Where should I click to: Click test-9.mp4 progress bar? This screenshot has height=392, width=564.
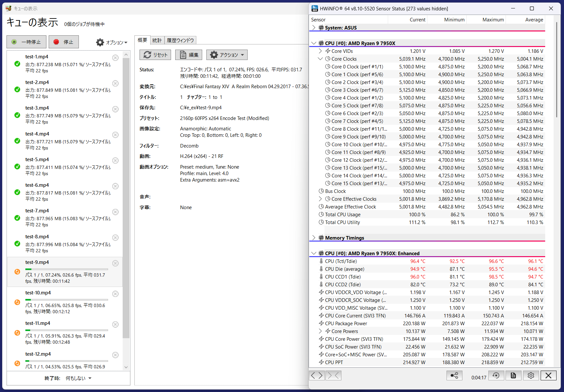coord(67,269)
